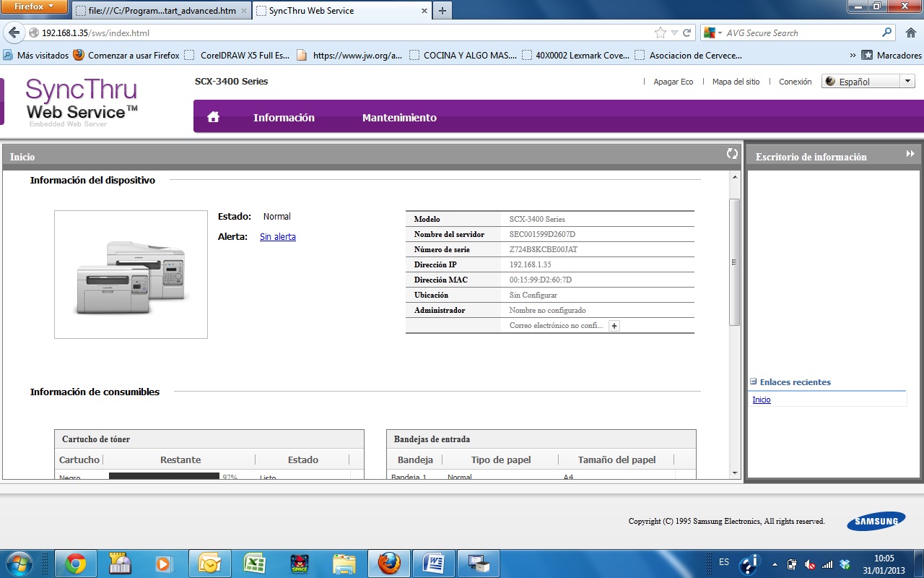The width and height of the screenshot is (924, 578).
Task: Show hidden system tray icons
Action: 775,564
